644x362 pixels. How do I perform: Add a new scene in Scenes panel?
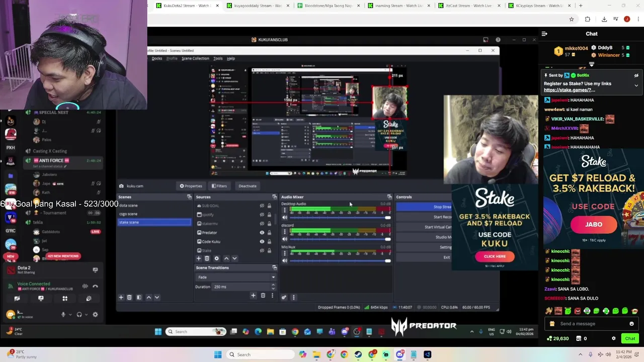121,297
